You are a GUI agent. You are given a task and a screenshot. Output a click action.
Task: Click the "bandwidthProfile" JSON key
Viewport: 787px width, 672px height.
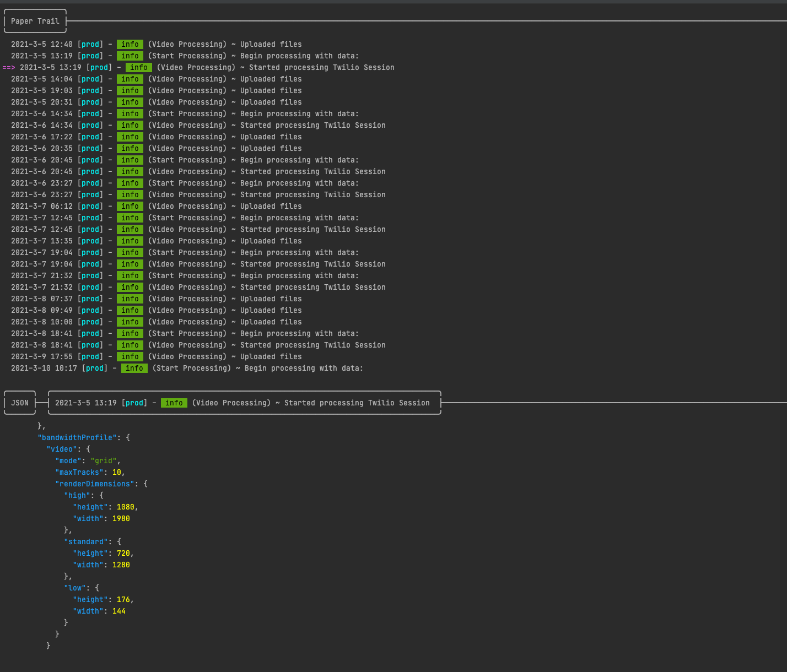tap(77, 437)
